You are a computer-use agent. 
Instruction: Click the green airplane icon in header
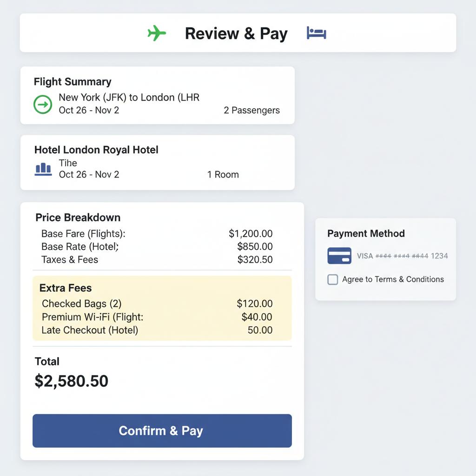[x=157, y=33]
